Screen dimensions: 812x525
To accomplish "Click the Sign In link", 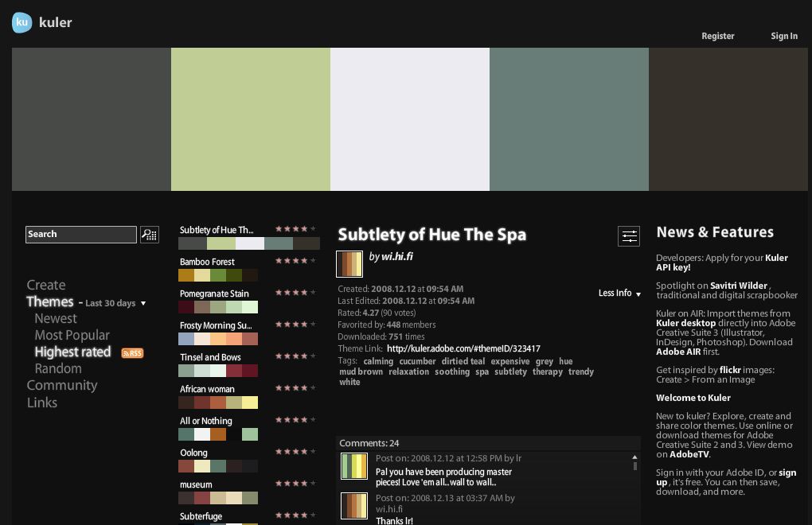I will pyautogui.click(x=783, y=36).
